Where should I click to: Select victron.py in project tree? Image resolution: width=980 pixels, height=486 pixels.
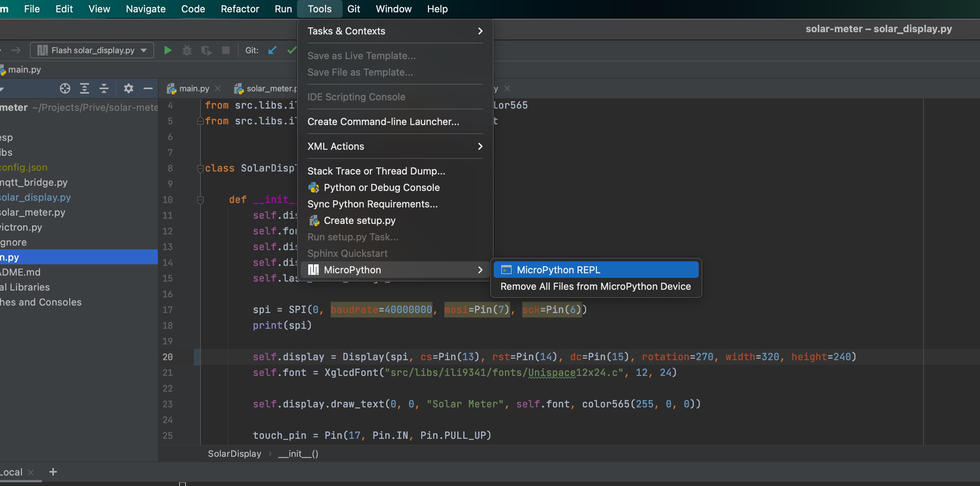pos(21,227)
